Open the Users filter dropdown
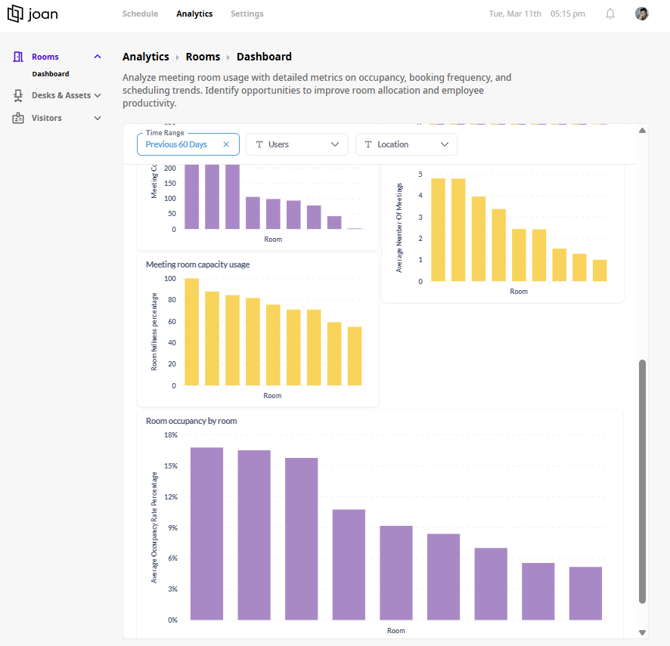670x646 pixels. 297,144
